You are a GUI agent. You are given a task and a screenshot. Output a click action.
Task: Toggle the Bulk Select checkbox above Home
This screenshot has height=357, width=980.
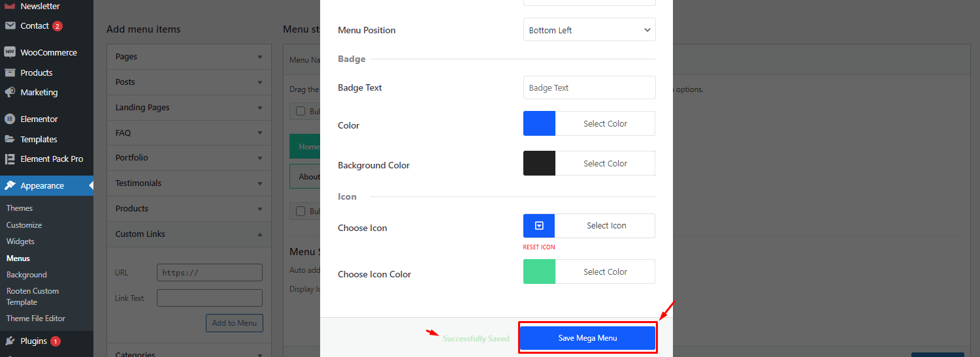coord(301,111)
